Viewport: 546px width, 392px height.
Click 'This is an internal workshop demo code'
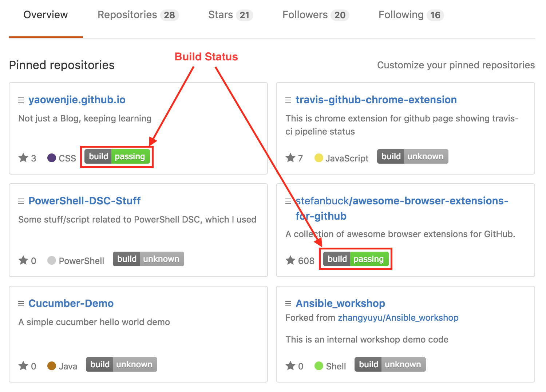pyautogui.click(x=367, y=340)
